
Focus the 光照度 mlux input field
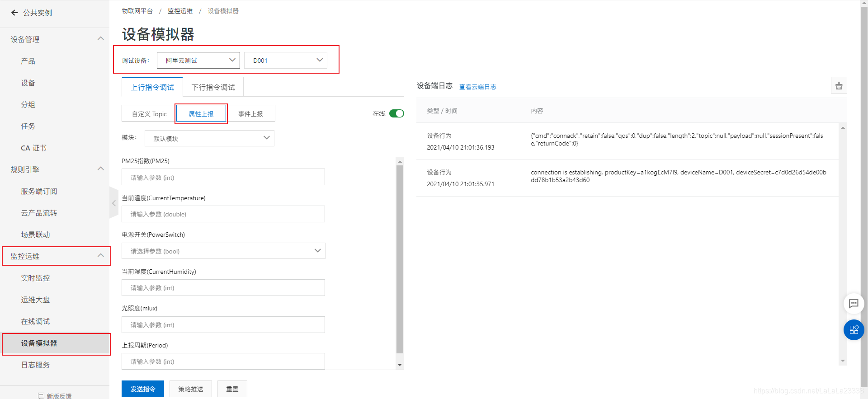tap(223, 324)
